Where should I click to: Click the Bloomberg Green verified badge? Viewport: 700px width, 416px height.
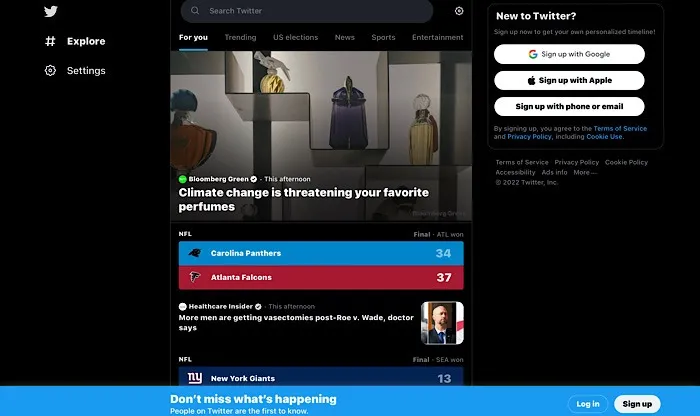tap(254, 179)
